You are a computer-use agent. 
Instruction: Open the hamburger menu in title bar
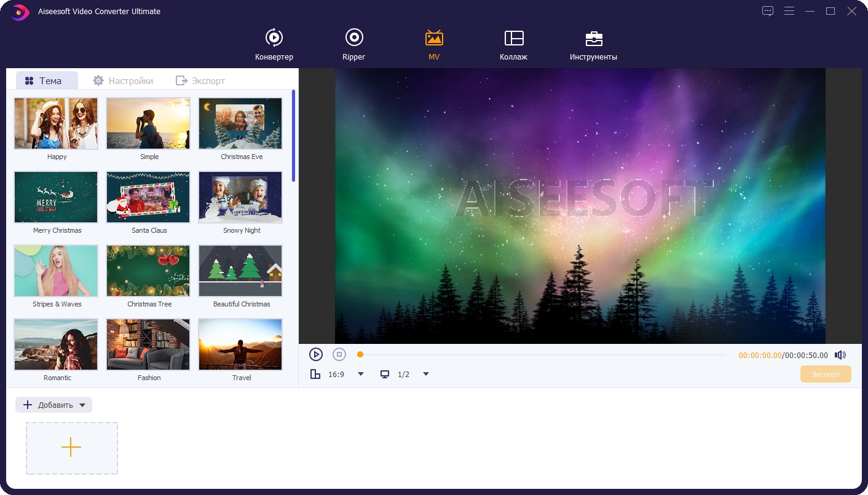[789, 11]
